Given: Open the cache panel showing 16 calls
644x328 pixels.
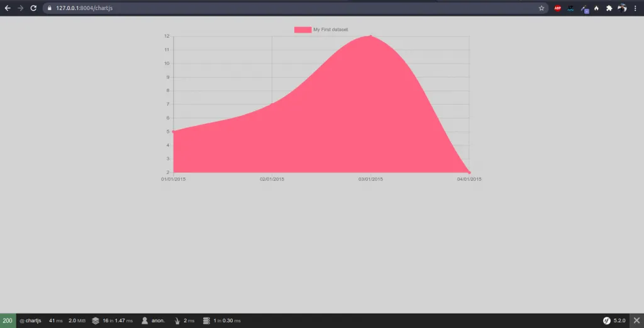Looking at the screenshot, I should (113, 320).
